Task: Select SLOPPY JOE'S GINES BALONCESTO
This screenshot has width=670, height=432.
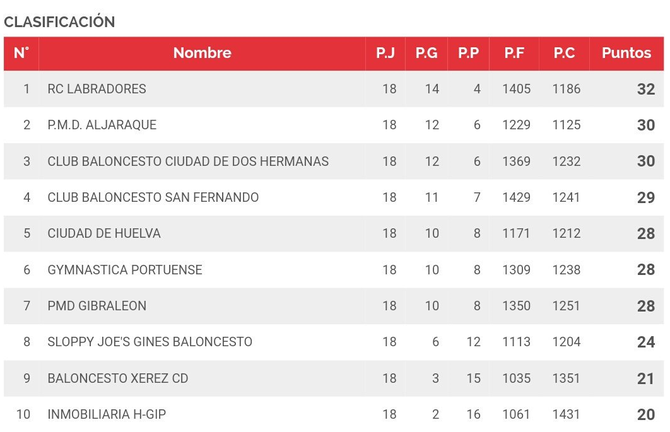Action: pos(150,342)
